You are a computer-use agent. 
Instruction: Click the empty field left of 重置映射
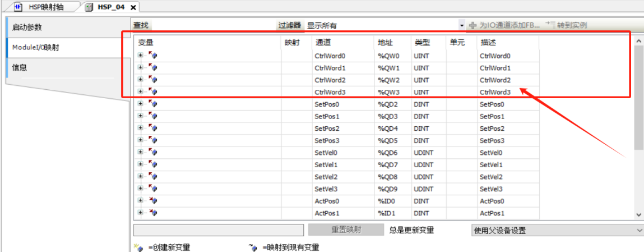(219, 230)
